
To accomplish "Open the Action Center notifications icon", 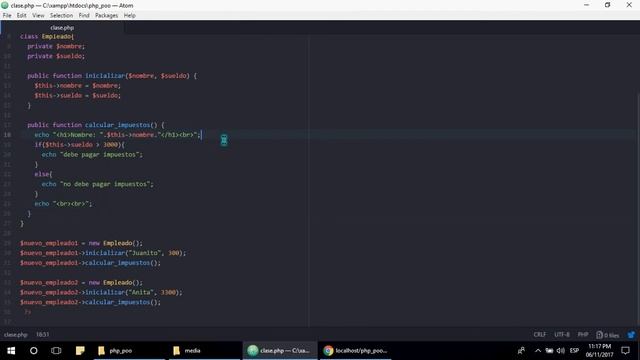I will point(625,351).
